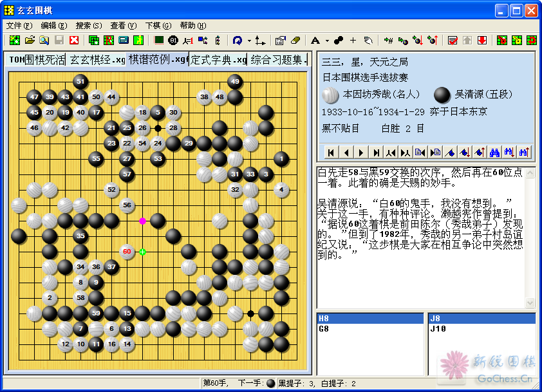Click the magnifier search-file toolbar icon
This screenshot has height=392, width=542.
pos(44,40)
